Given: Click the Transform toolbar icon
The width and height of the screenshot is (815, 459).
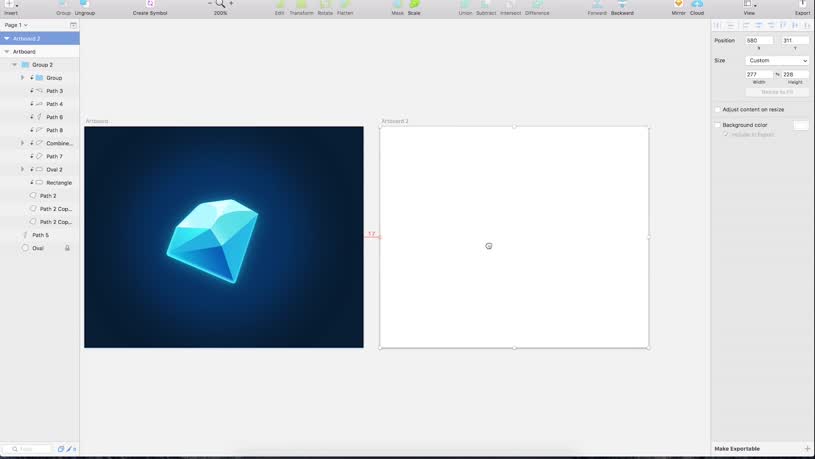Looking at the screenshot, I should pyautogui.click(x=301, y=4).
